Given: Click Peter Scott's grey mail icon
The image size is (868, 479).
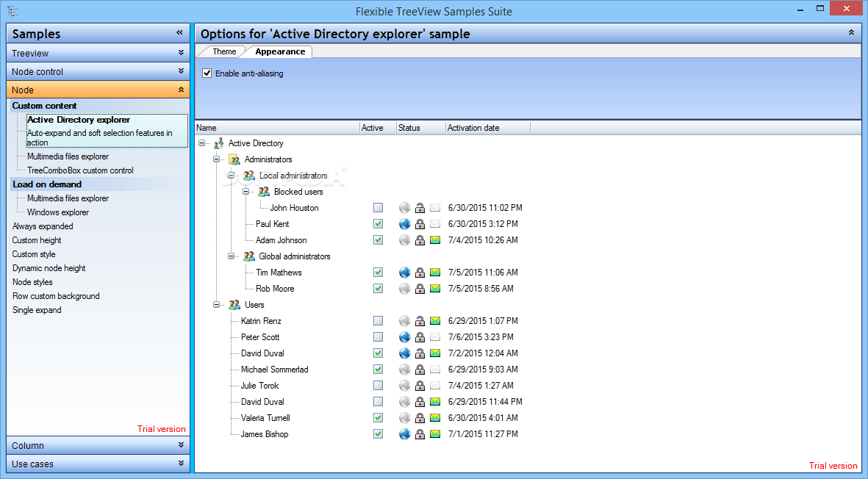Looking at the screenshot, I should coord(435,337).
